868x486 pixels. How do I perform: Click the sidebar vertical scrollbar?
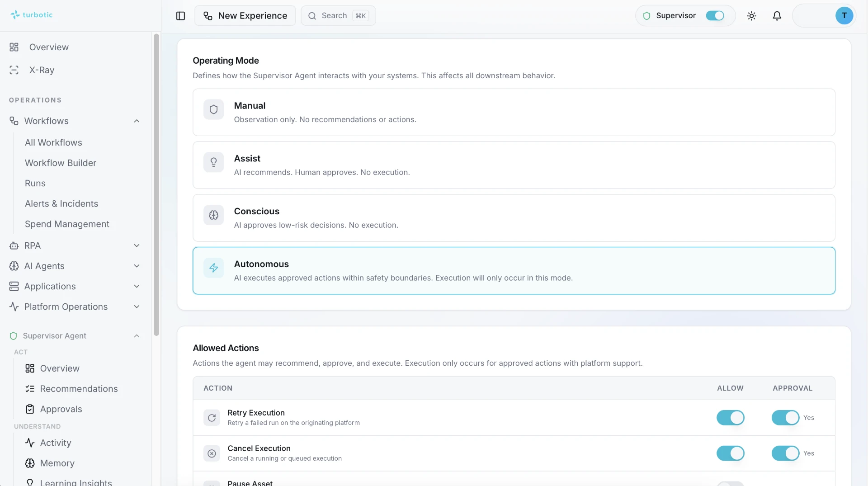(x=156, y=184)
